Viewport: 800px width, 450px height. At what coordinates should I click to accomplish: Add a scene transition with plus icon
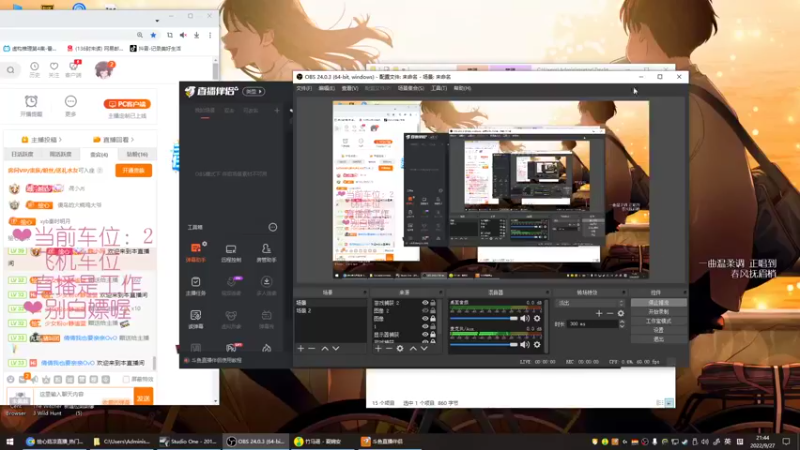click(599, 313)
